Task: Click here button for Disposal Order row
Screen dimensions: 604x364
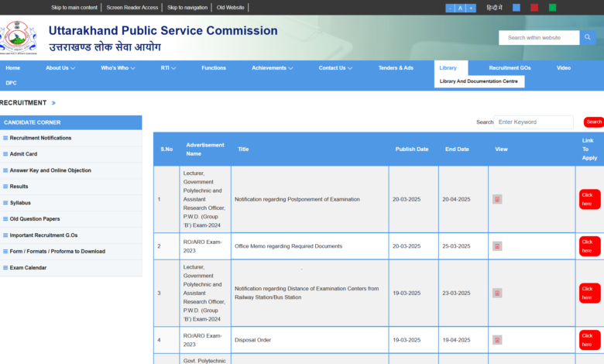Action: [589, 340]
